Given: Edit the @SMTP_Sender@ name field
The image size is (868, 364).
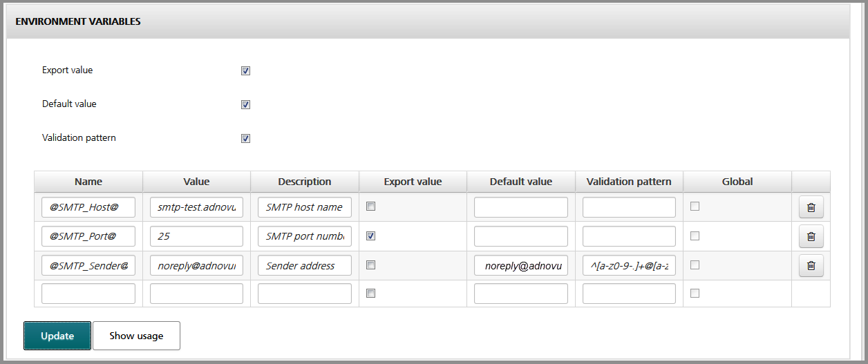Looking at the screenshot, I should (x=88, y=265).
